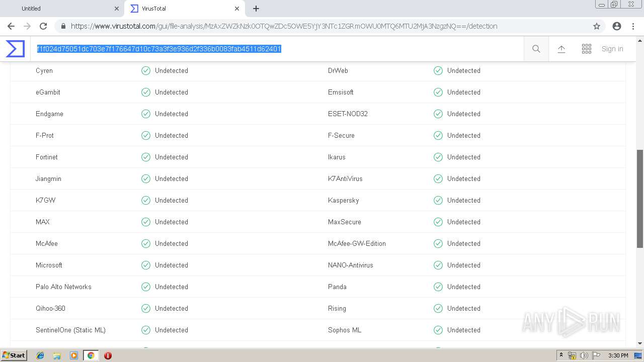Select the MaxSecure engine name

click(345, 222)
